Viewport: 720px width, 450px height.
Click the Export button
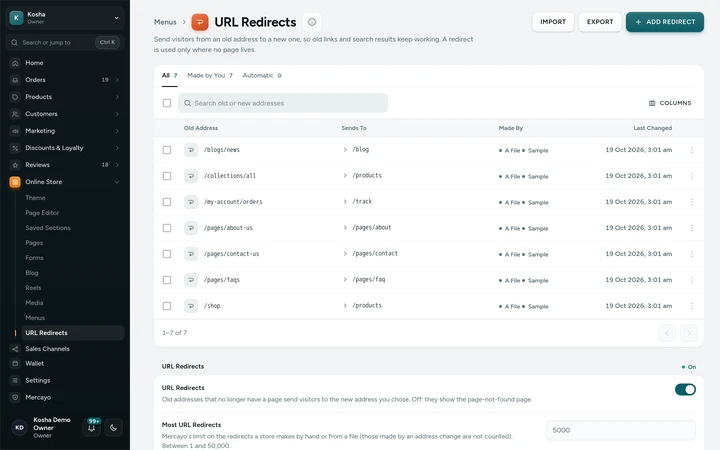(x=600, y=22)
